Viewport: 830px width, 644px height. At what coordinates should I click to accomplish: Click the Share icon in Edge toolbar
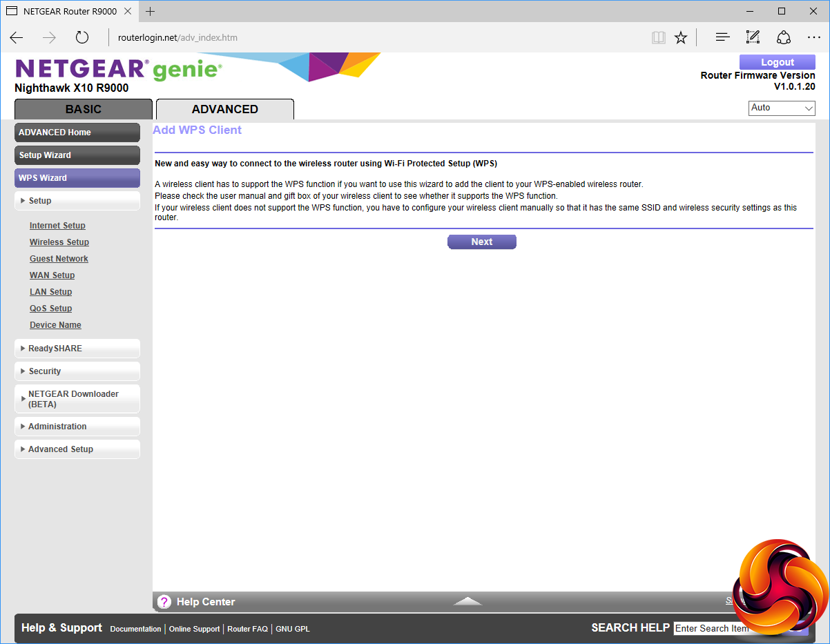coord(784,37)
